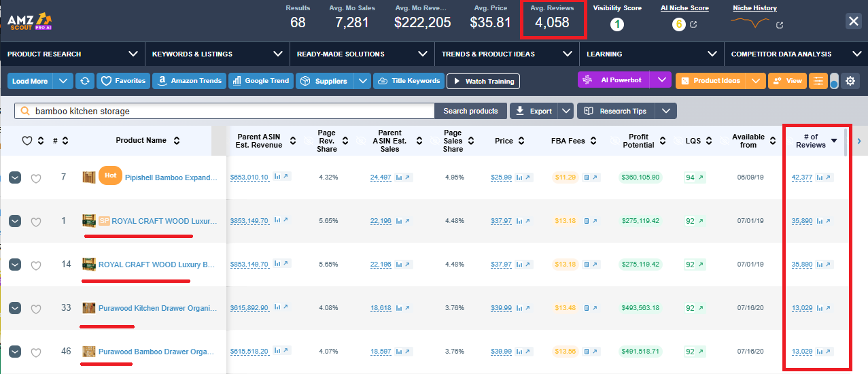Open PRODUCT RESEARCH menu
Viewport: 868px width, 374px height.
[x=73, y=54]
